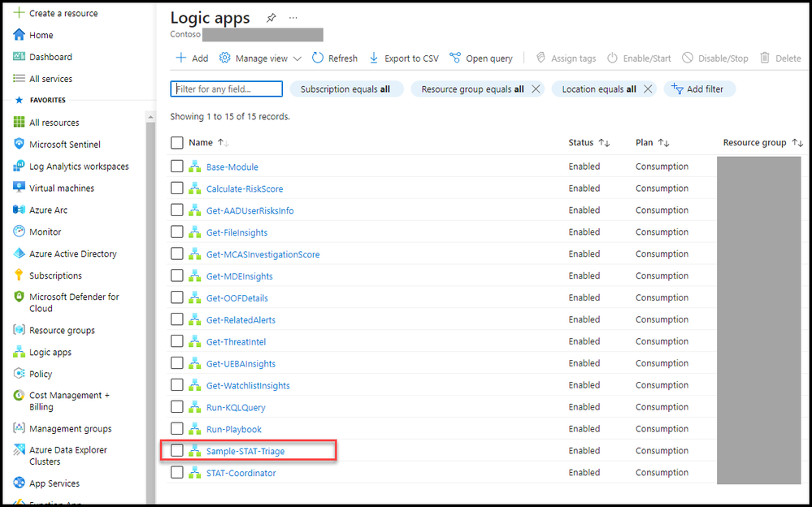This screenshot has height=507, width=812.
Task: Pin the Logic apps page
Action: [271, 18]
